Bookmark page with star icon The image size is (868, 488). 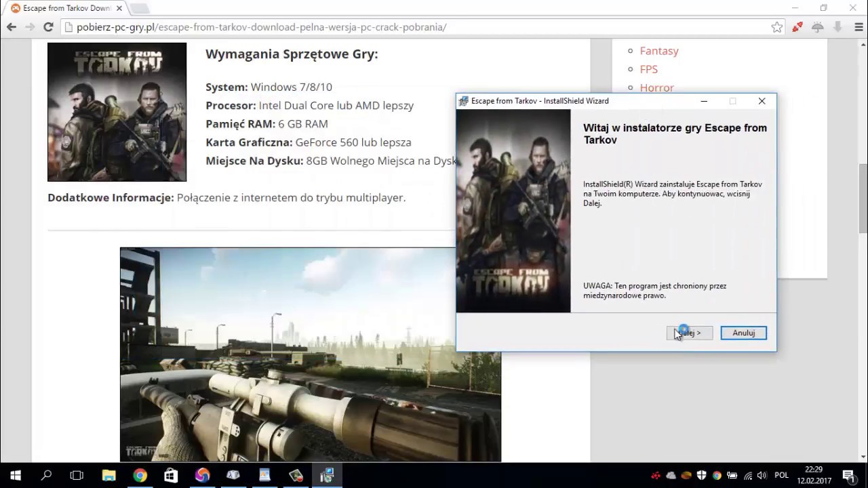777,27
